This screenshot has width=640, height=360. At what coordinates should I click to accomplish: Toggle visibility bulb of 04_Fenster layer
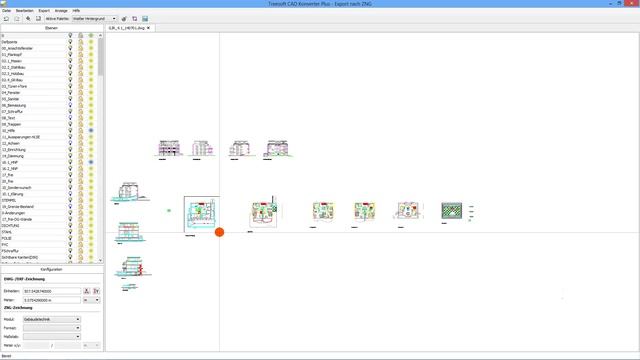click(x=70, y=93)
